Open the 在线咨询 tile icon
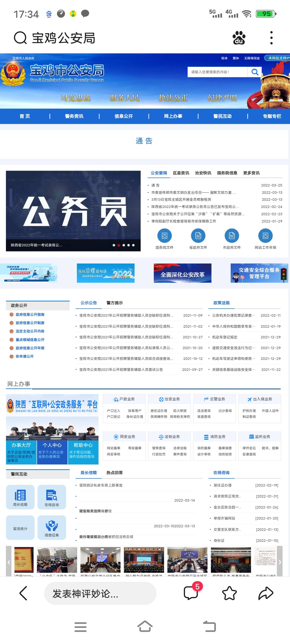 point(52,497)
